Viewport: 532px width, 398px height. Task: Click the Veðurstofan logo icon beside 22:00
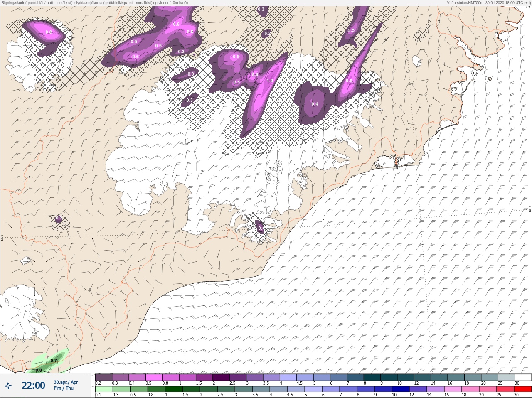click(x=8, y=386)
